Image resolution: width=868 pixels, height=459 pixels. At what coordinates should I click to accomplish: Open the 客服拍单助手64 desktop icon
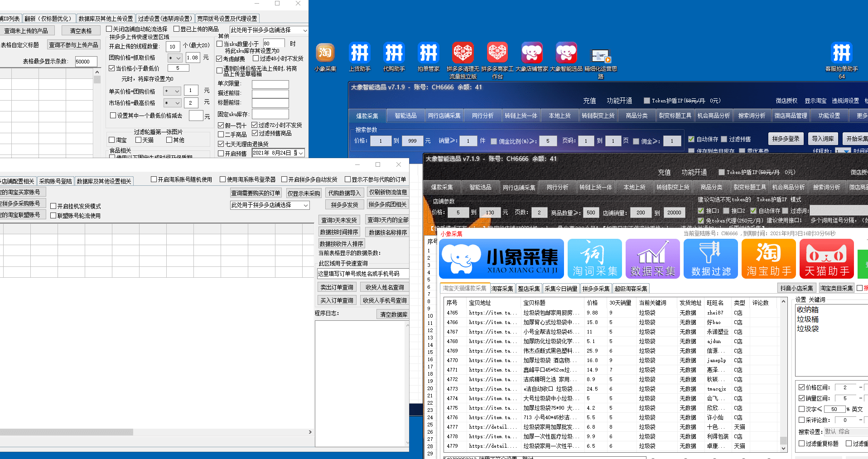pos(842,60)
